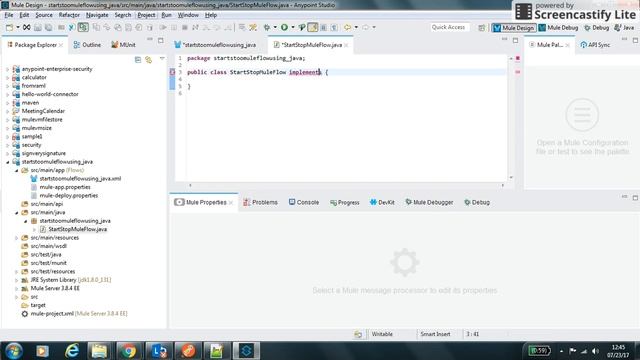Open Internet Explorer from the taskbar

(72, 351)
